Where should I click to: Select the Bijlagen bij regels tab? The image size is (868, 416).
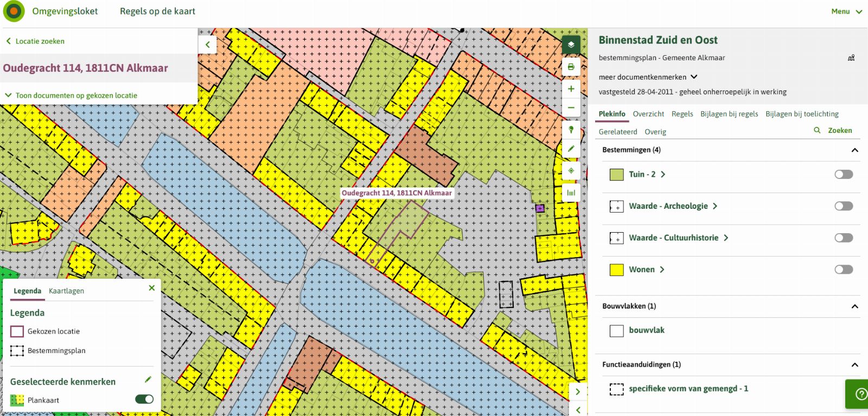point(729,114)
